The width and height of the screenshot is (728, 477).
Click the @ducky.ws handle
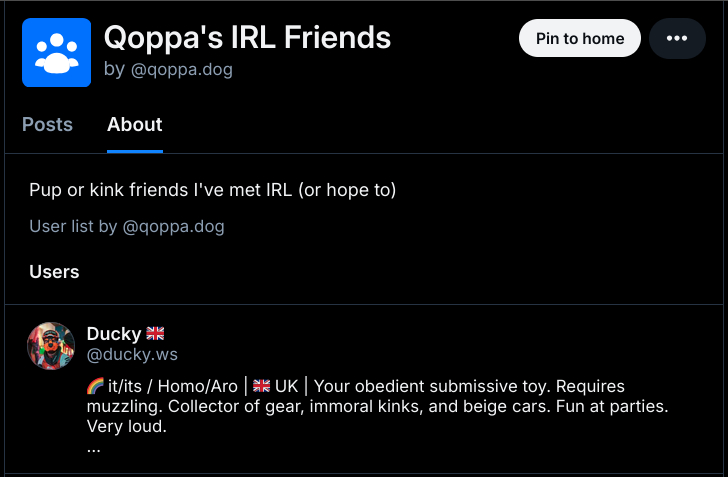[x=132, y=354]
